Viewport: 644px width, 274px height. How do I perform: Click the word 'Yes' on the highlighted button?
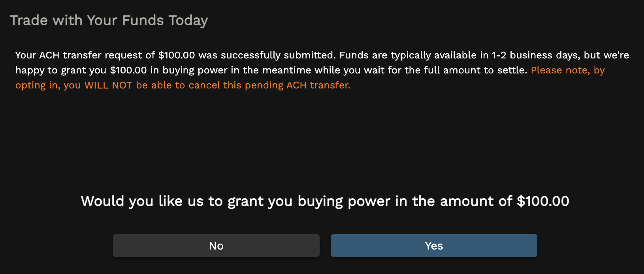coord(433,245)
